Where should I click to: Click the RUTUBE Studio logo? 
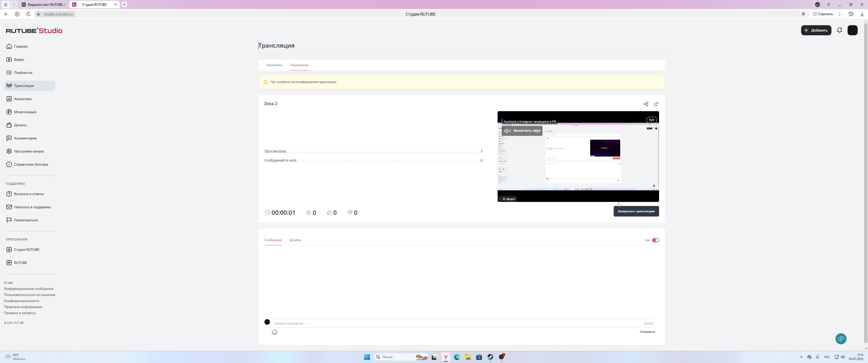(34, 31)
